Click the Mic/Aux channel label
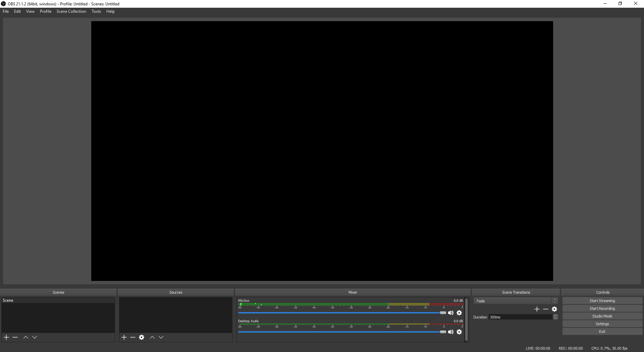Screen dimensions: 644x352 [244, 301]
